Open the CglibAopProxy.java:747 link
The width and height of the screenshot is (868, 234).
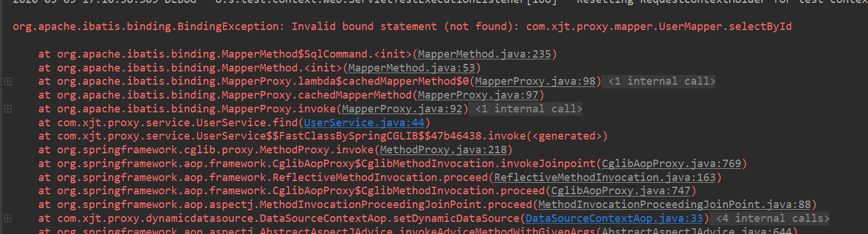[620, 191]
